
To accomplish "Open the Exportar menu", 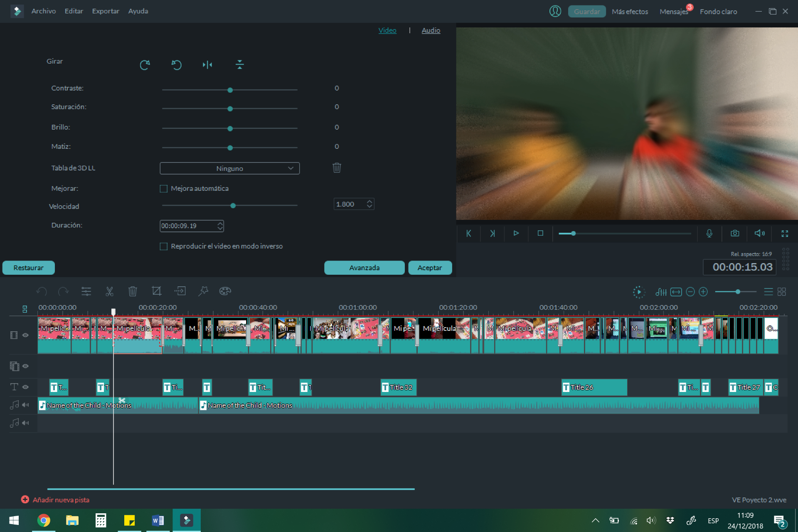I will tap(105, 11).
